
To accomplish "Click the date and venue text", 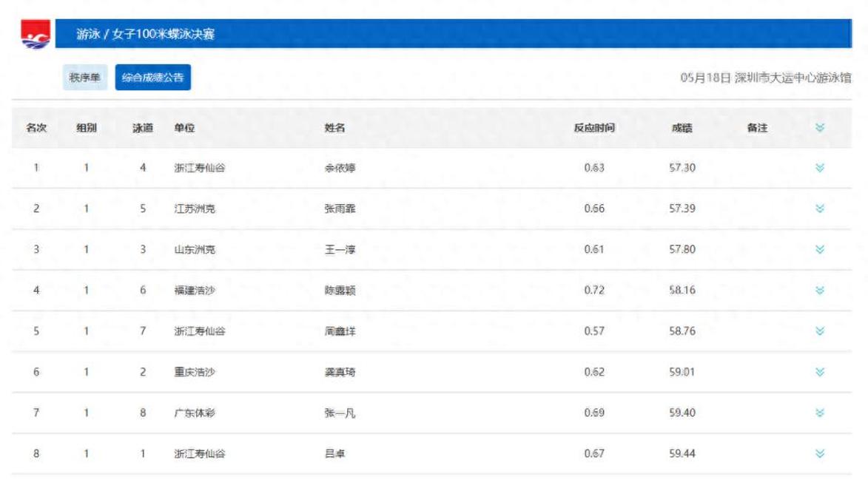I will (766, 78).
